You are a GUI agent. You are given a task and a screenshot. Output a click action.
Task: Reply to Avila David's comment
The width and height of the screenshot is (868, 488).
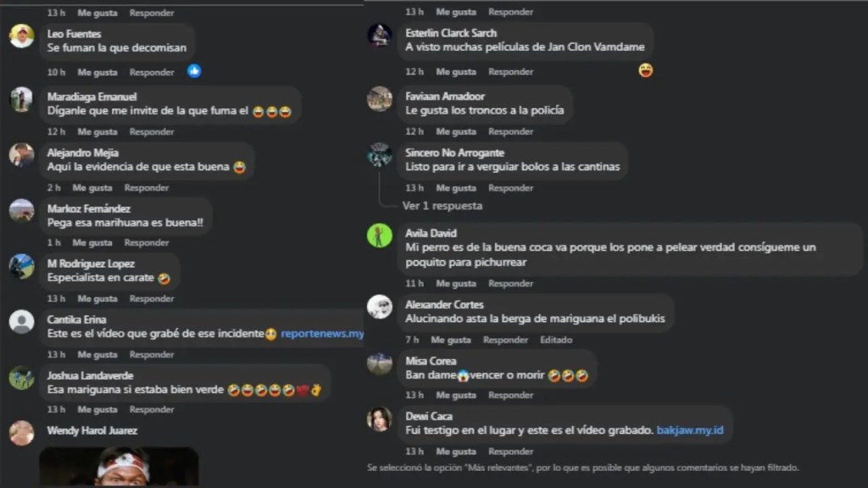point(510,283)
